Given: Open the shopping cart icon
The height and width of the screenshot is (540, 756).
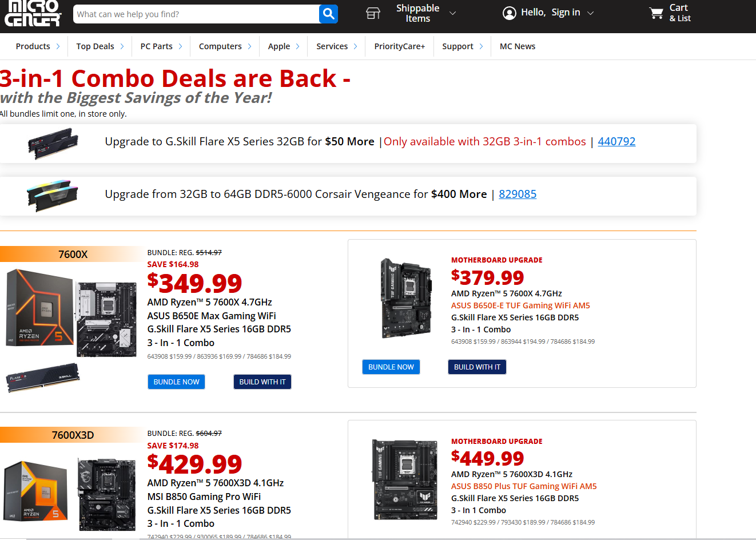Looking at the screenshot, I should click(x=656, y=13).
